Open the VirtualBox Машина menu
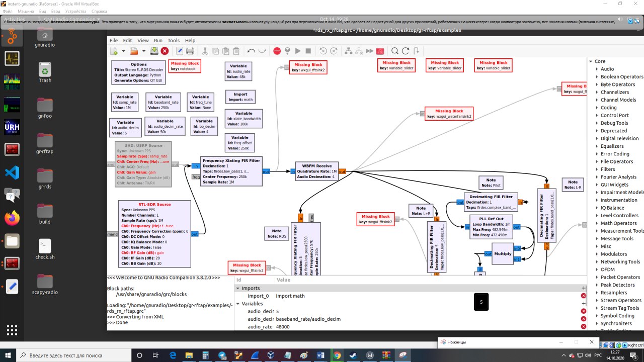Viewport: 644px width, 362px height. [x=26, y=11]
